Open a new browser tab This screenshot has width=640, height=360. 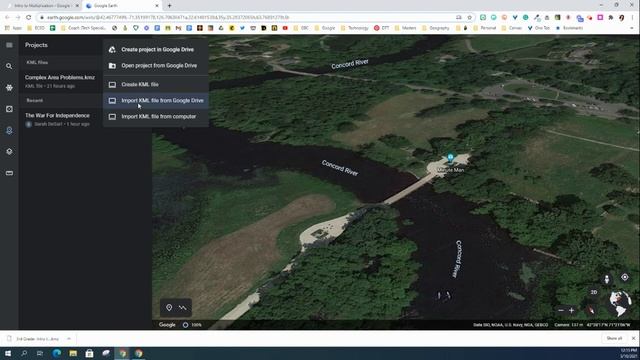point(169,6)
